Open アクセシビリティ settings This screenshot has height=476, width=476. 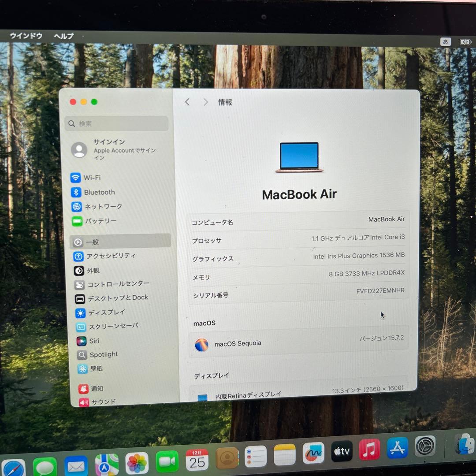point(104,256)
